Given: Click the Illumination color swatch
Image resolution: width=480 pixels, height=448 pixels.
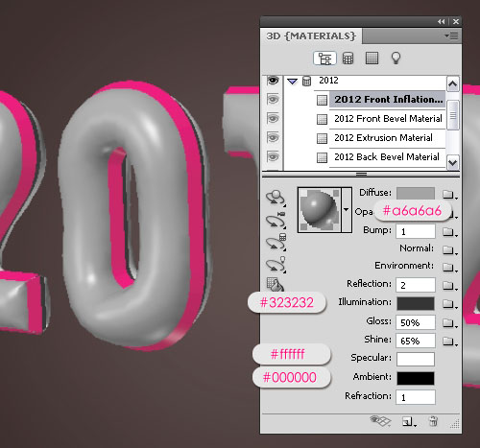Looking at the screenshot, I should pos(416,303).
